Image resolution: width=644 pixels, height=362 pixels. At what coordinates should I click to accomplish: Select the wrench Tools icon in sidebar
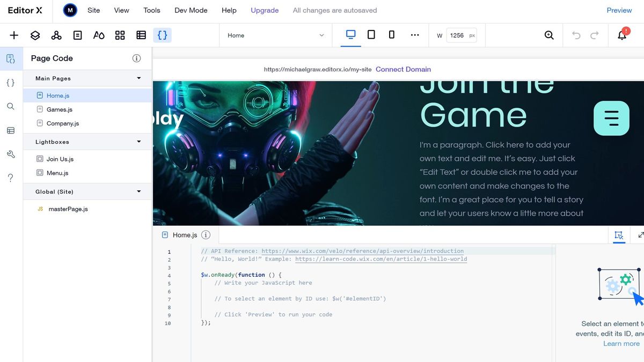coord(10,154)
